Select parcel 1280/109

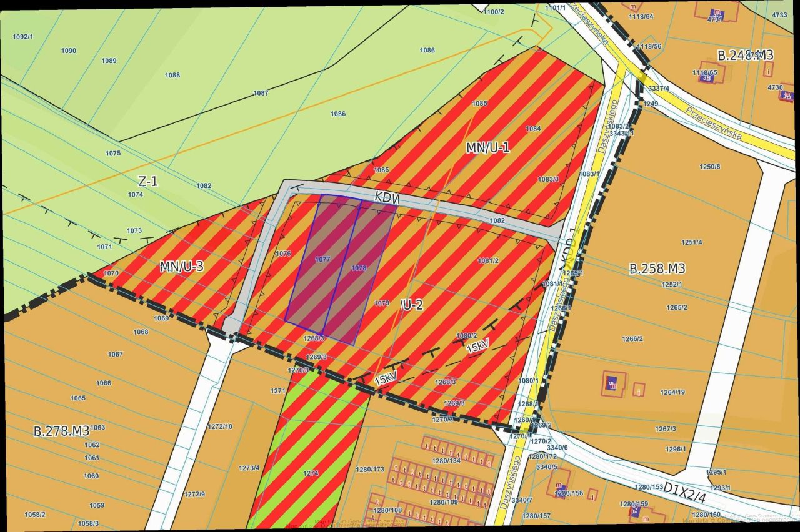[x=444, y=501]
